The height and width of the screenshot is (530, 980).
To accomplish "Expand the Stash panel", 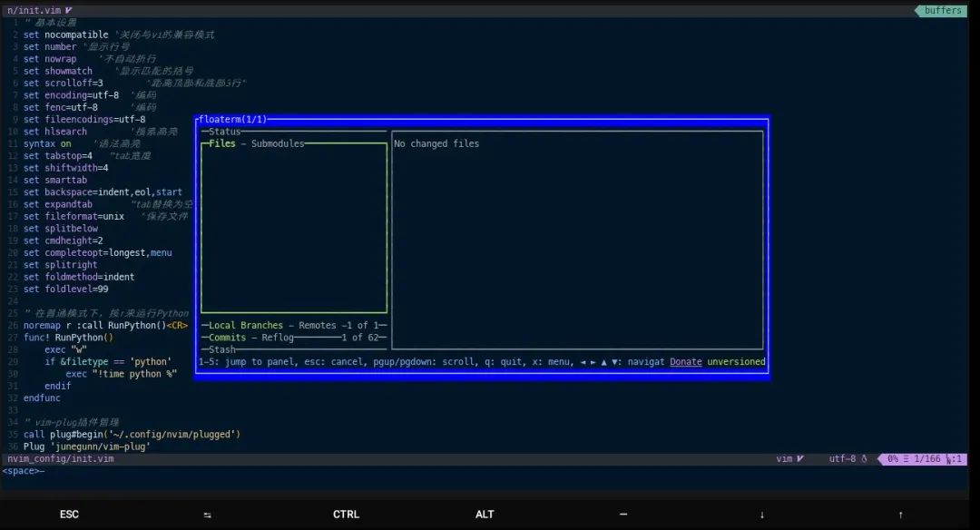I will (x=222, y=350).
